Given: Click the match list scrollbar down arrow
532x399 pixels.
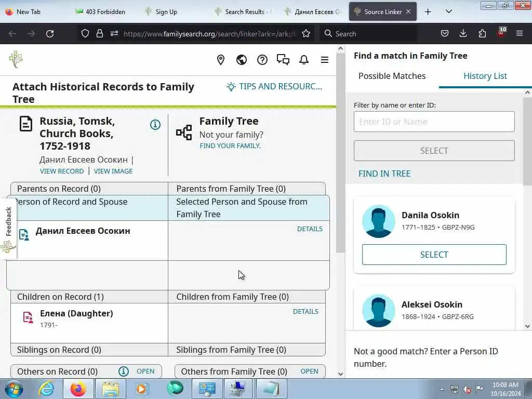Looking at the screenshot, I should click(x=527, y=326).
